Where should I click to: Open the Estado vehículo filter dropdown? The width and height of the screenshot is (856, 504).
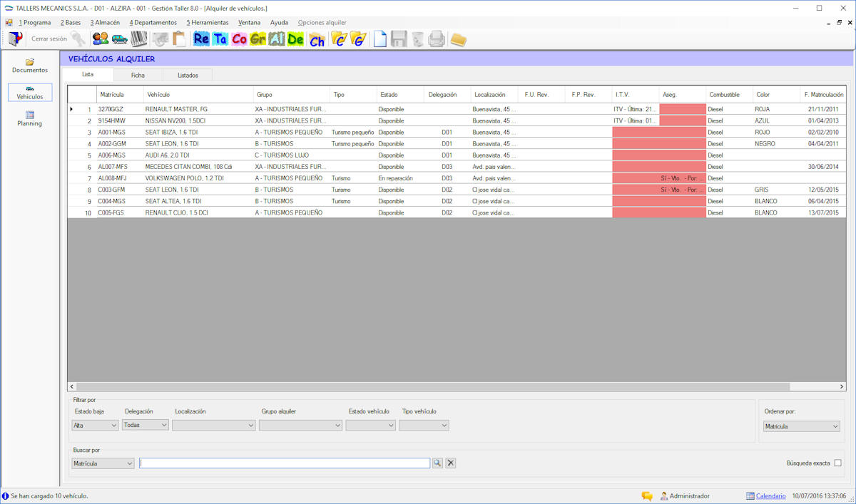(370, 425)
